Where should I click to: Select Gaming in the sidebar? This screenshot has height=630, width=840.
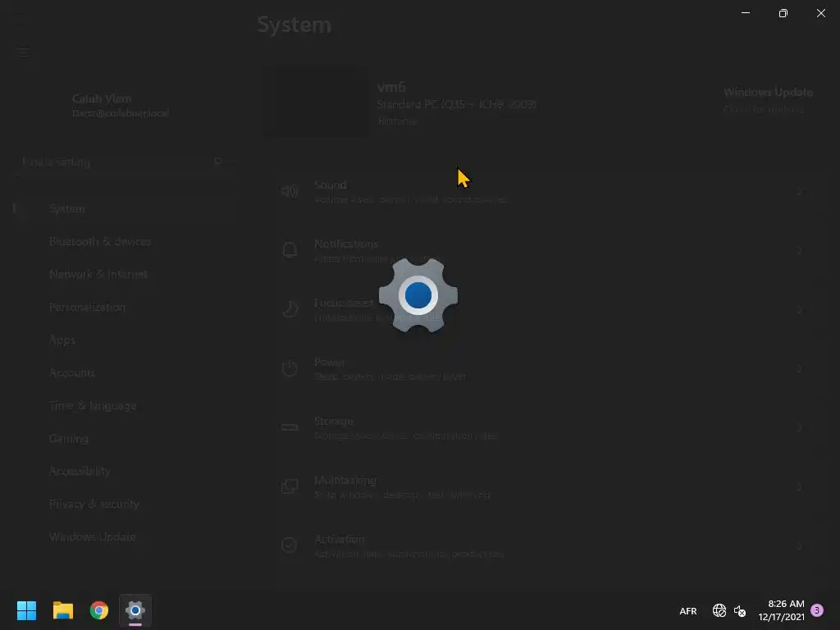coord(125,438)
